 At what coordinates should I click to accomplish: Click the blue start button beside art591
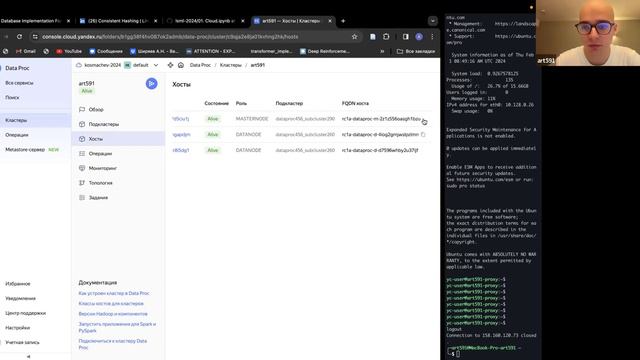pyautogui.click(x=151, y=84)
